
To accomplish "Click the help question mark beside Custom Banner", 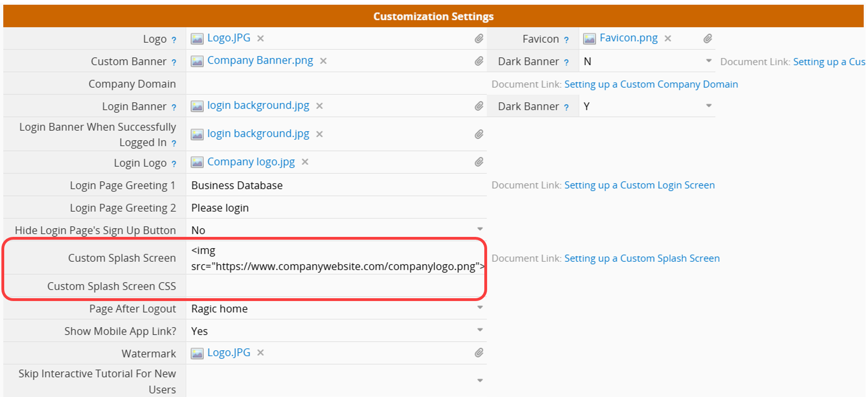I will pyautogui.click(x=174, y=62).
